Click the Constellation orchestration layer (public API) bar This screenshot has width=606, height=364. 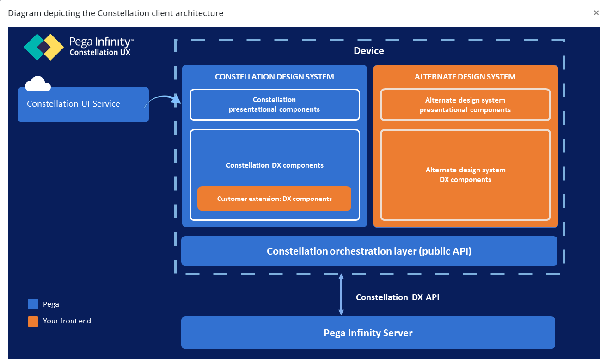pos(369,251)
